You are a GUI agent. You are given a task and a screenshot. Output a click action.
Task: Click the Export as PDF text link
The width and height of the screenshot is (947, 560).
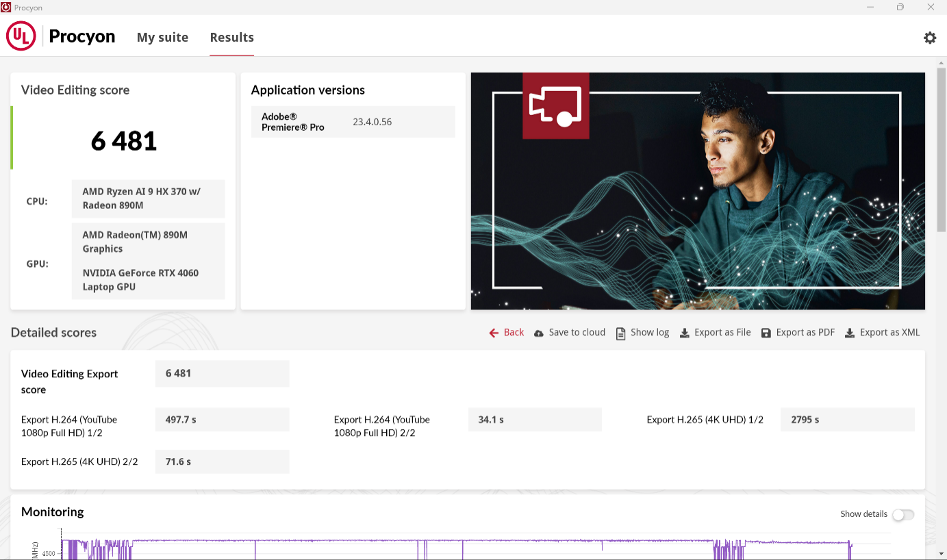tap(805, 333)
